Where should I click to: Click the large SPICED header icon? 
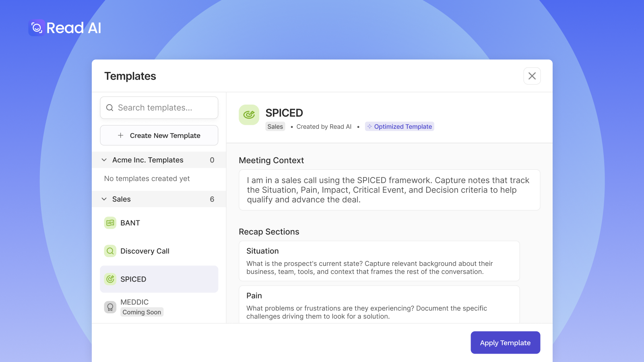pyautogui.click(x=249, y=115)
